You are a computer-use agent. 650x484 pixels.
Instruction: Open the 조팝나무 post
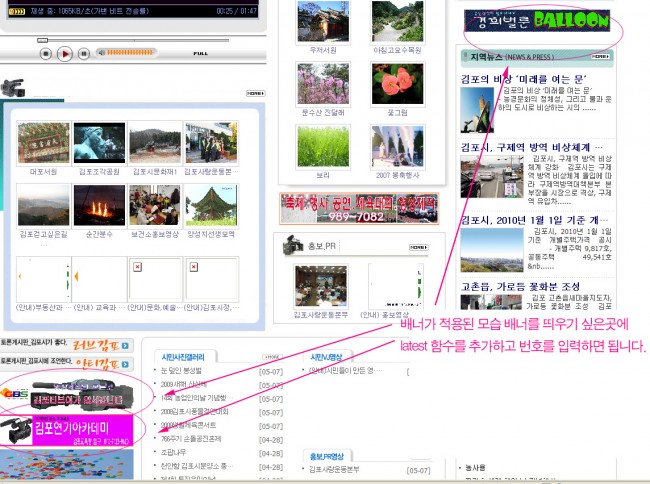tap(173, 452)
